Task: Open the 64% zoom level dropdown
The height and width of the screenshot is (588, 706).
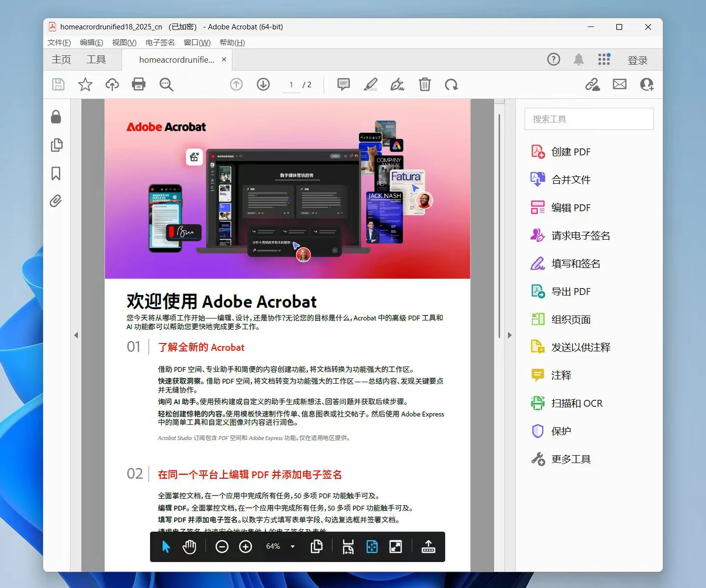Action: pyautogui.click(x=293, y=546)
